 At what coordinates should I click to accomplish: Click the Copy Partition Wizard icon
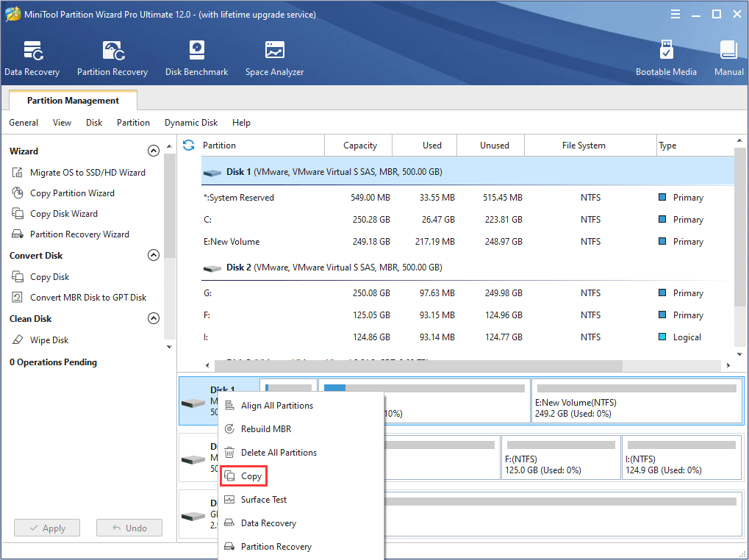pyautogui.click(x=17, y=193)
